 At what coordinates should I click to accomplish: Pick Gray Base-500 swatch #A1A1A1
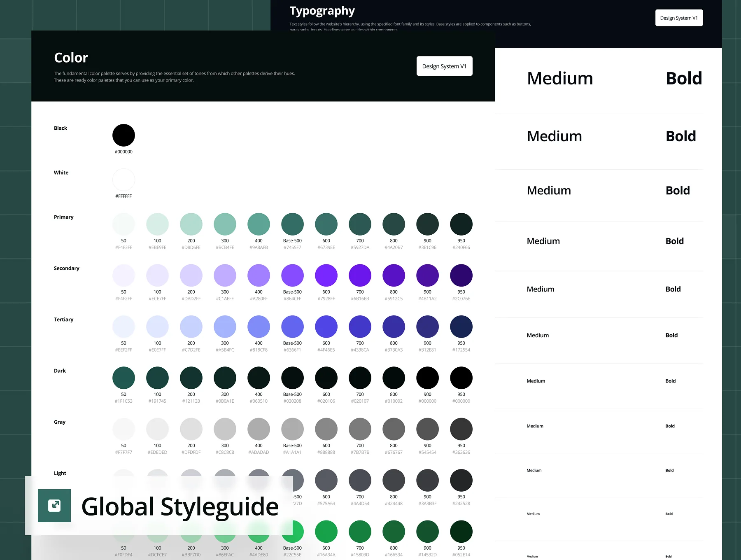click(x=292, y=429)
